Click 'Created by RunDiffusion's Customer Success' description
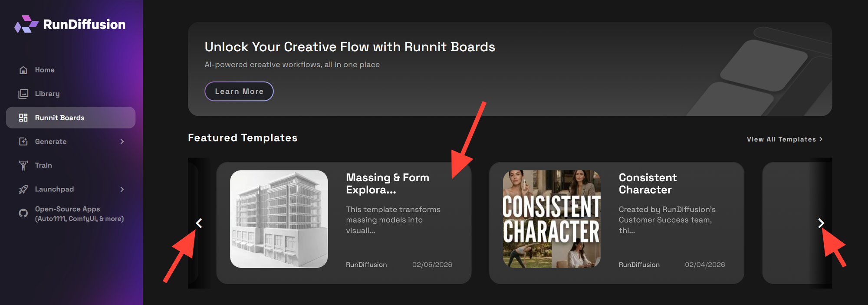This screenshot has height=305, width=868. [667, 220]
